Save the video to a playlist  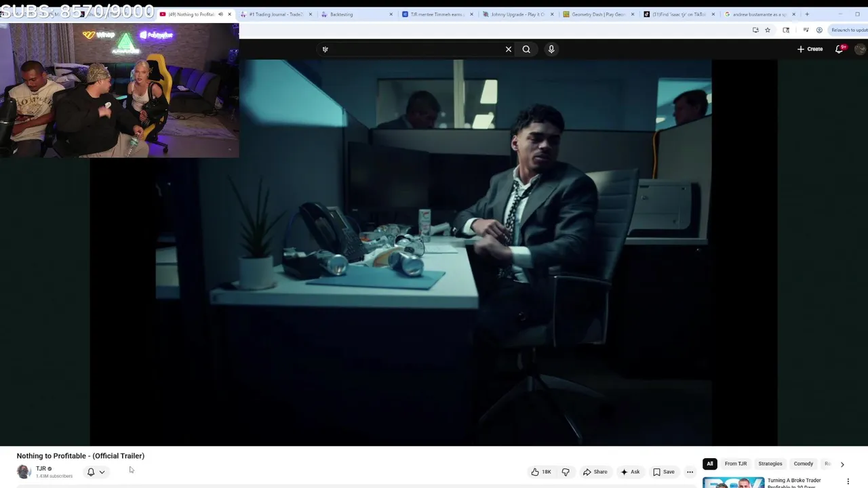pos(663,472)
